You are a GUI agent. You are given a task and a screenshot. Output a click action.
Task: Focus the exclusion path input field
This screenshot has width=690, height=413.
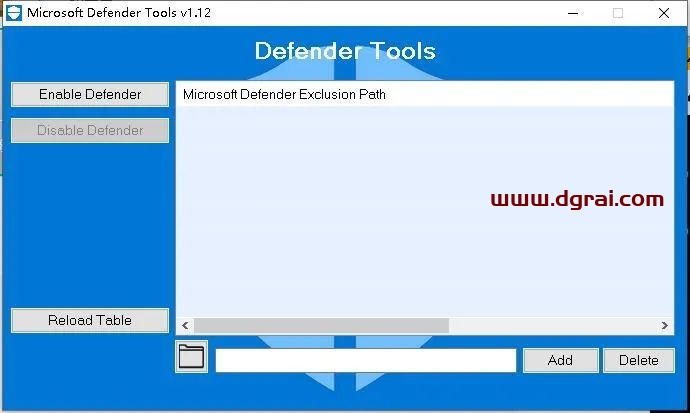point(366,360)
